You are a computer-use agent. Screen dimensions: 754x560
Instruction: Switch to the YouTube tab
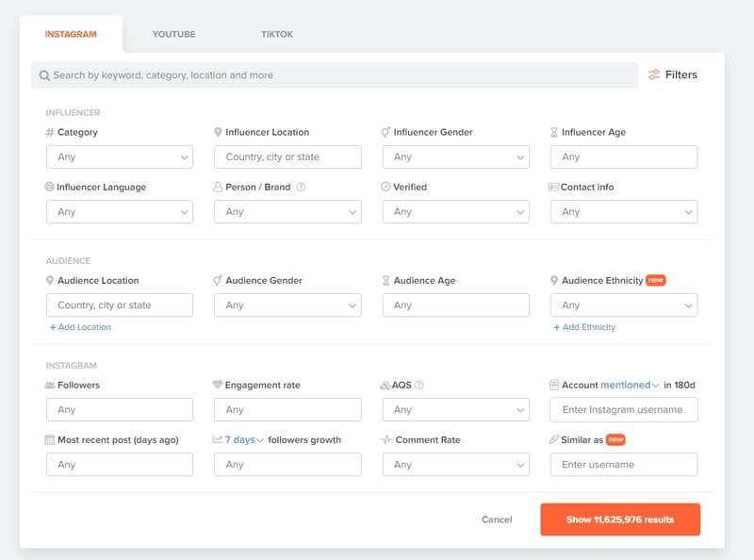[173, 34]
